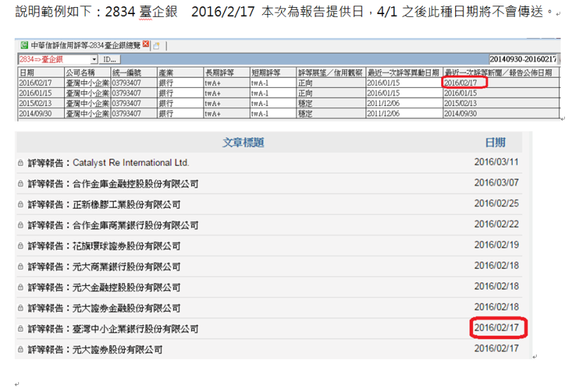576x392 pixels.
Task: Click the new tab icon beside the close button
Action: 157,46
